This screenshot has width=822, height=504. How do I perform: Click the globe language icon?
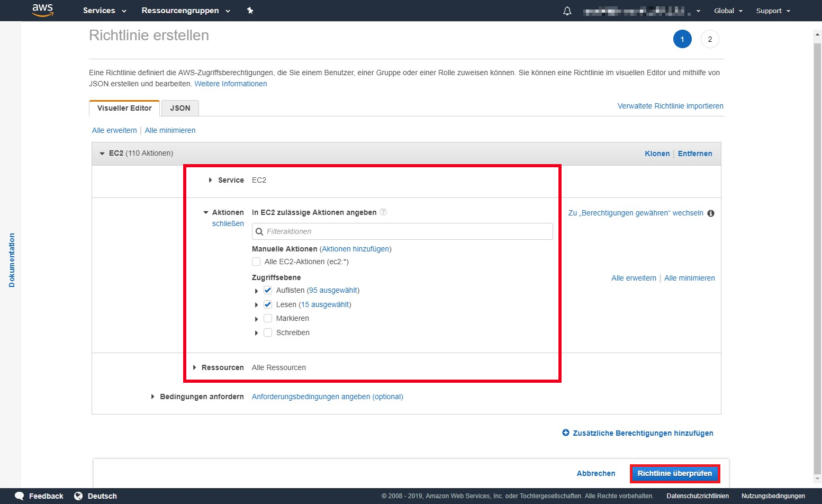[x=78, y=496]
